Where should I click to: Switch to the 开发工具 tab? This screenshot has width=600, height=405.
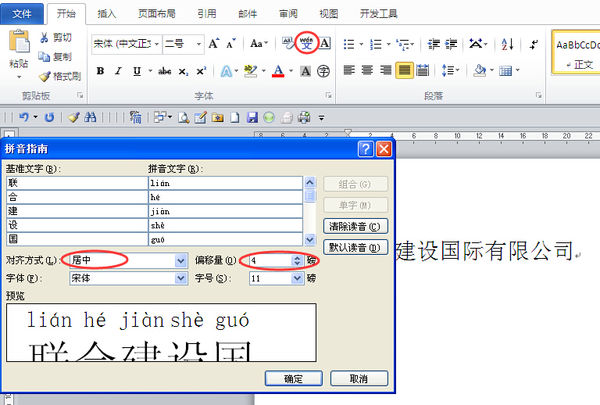click(378, 14)
